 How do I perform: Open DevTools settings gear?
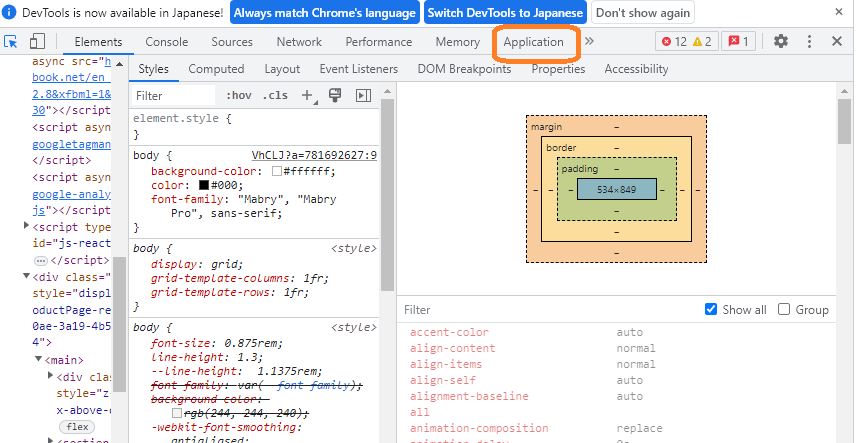coord(781,42)
